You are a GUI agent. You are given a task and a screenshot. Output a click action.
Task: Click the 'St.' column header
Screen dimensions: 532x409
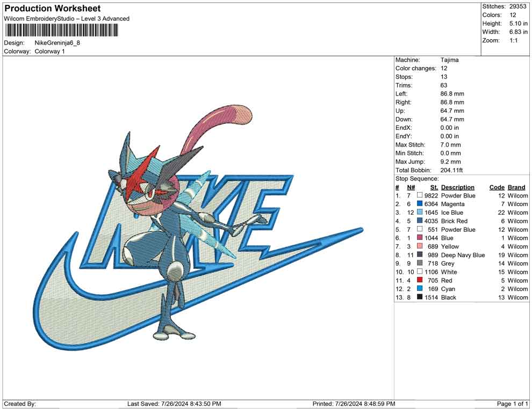(434, 187)
